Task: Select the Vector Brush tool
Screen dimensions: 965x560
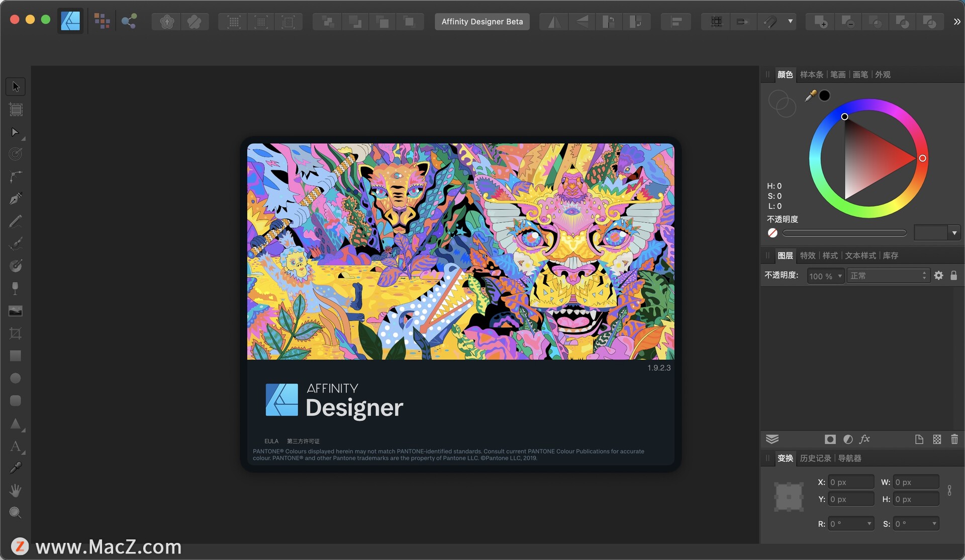Action: click(x=16, y=244)
